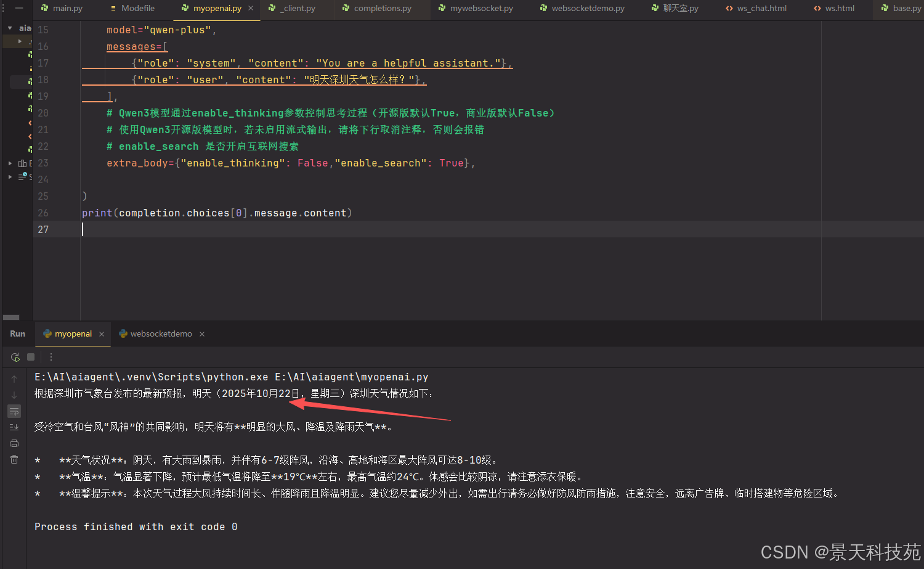This screenshot has width=924, height=569.
Task: Click the '# enable_search 是否开启互联网搜索' comment
Action: pyautogui.click(x=202, y=146)
